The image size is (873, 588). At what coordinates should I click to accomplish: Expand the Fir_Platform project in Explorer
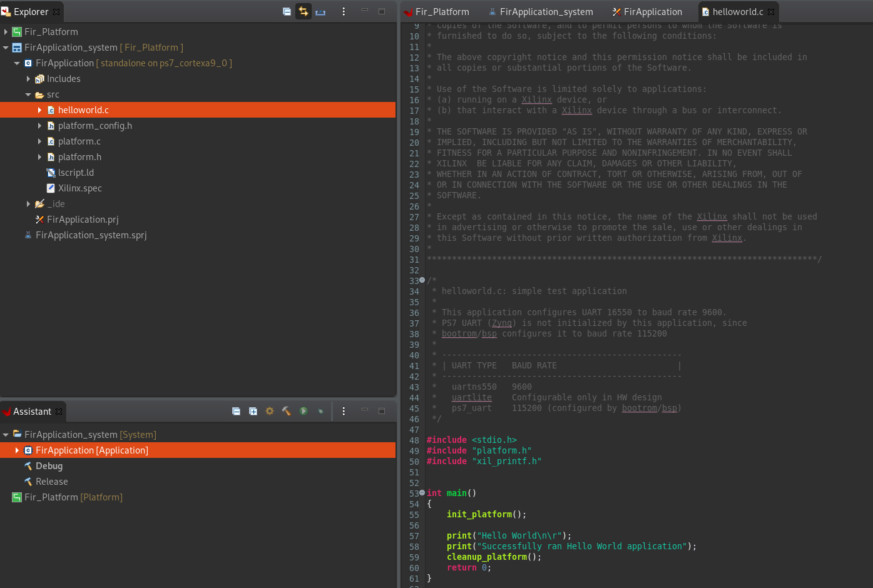(6, 32)
